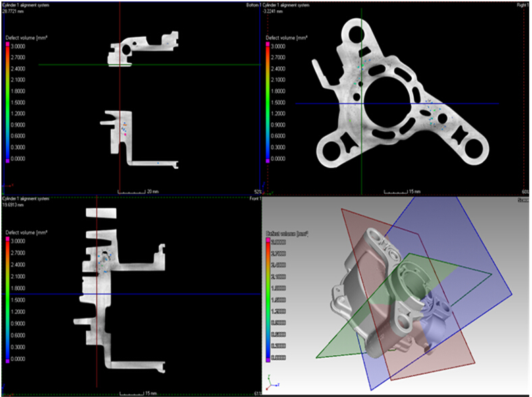The height and width of the screenshot is (397, 532).
Task: Click the '-3.2241 mm' slice position value
Action: [273, 11]
